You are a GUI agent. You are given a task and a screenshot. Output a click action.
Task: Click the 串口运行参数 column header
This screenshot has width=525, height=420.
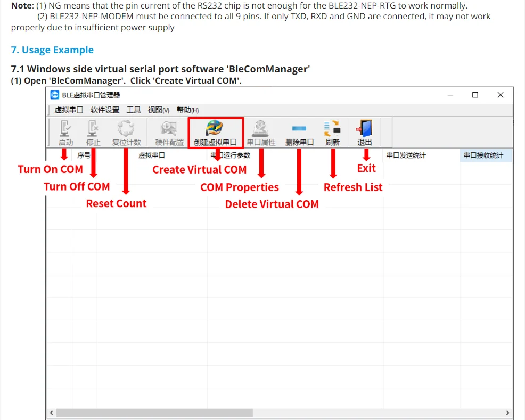(x=295, y=155)
